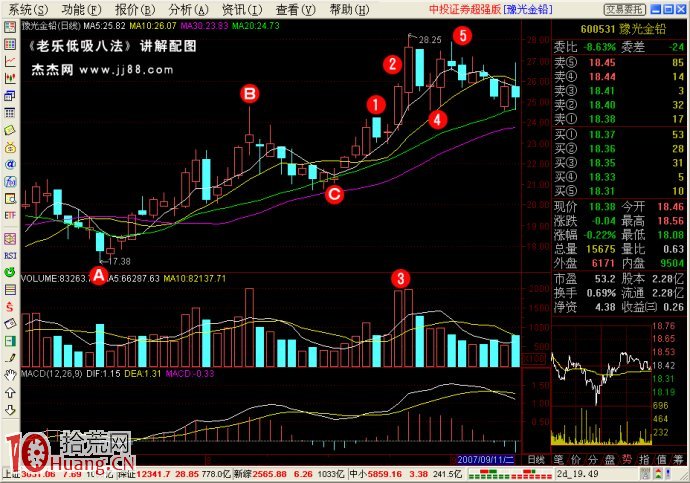Click the MACD(12,26,9) indicator label
The image size is (690, 483).
tap(52, 374)
